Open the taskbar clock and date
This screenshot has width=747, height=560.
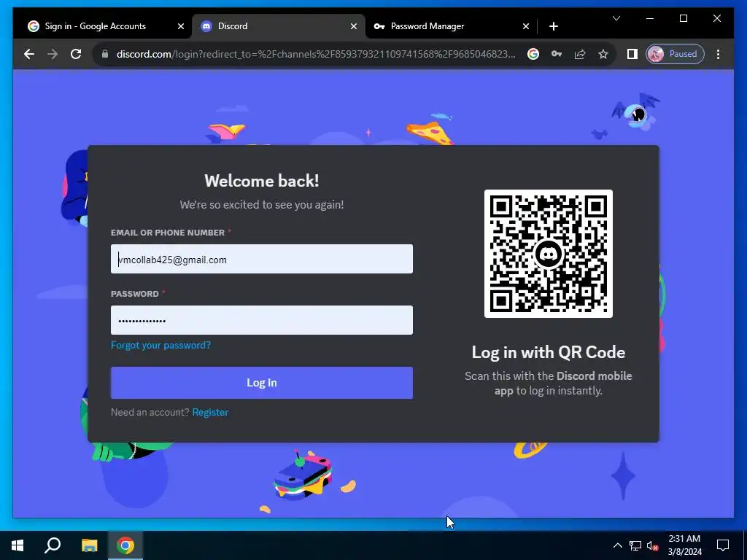[684, 545]
